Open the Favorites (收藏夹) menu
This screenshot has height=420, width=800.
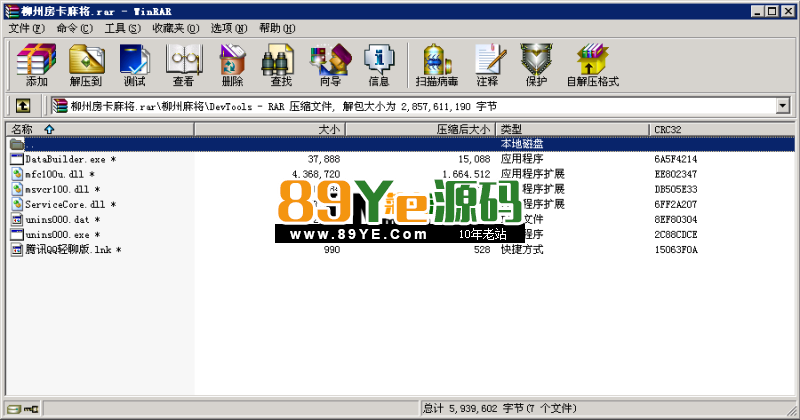(x=176, y=28)
